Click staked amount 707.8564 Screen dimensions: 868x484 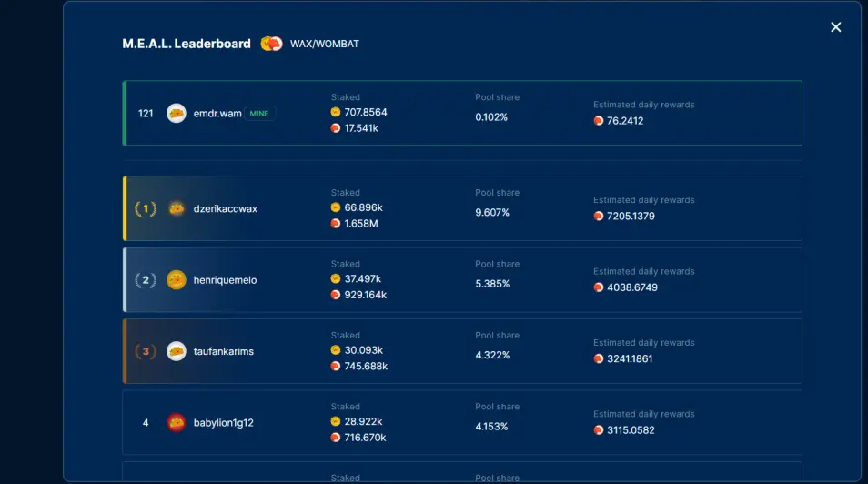366,112
